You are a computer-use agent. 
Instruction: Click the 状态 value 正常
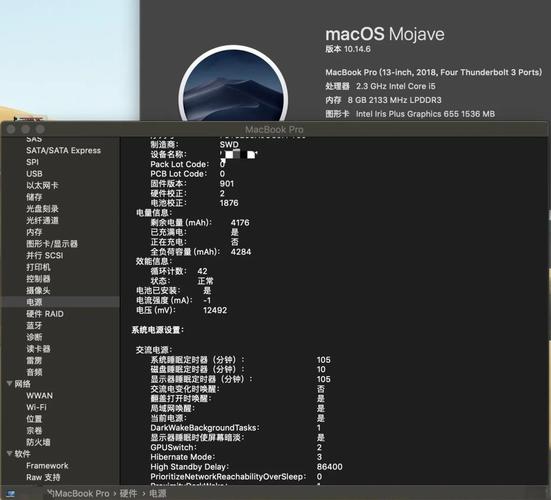[206, 281]
